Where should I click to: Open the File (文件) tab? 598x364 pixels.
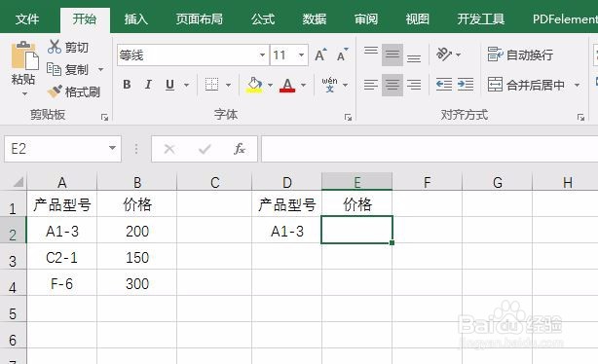coord(27,18)
